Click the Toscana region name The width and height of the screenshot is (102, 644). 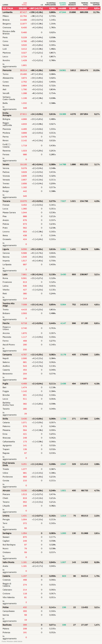coord(6,201)
